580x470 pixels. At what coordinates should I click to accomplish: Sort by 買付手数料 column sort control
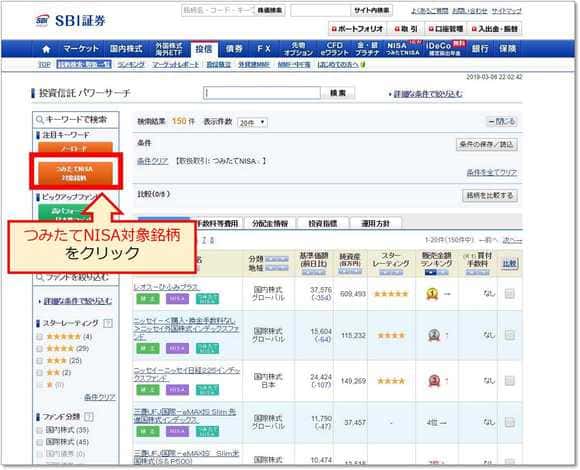[477, 272]
